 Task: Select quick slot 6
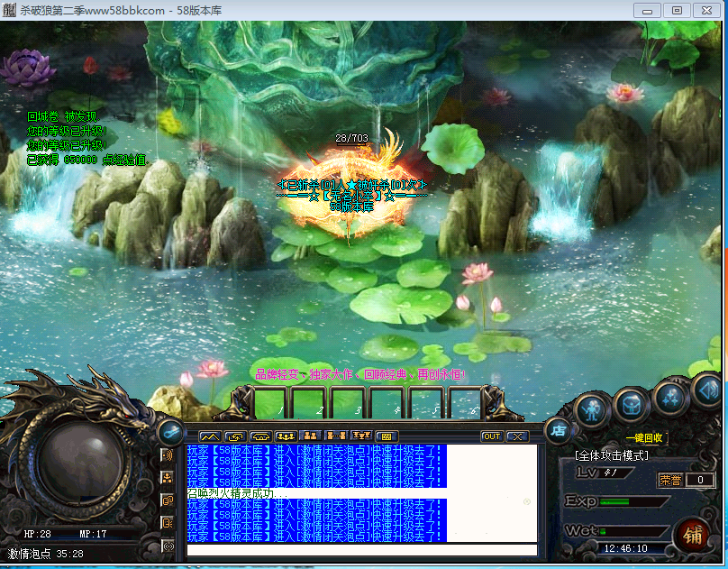[464, 402]
